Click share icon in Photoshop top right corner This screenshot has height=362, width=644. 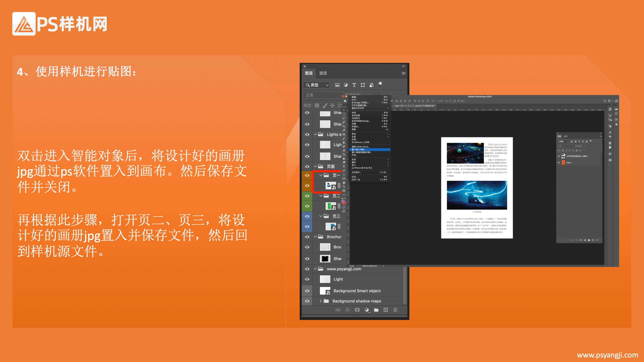pyautogui.click(x=617, y=101)
